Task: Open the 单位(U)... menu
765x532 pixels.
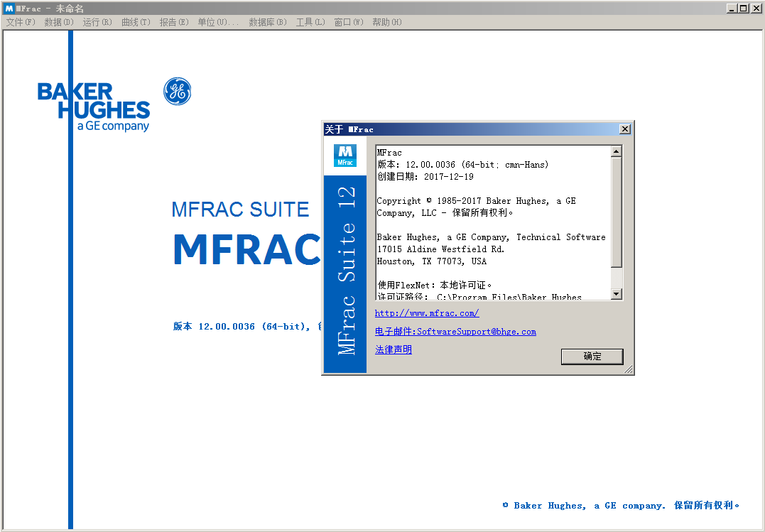Action: click(x=218, y=22)
